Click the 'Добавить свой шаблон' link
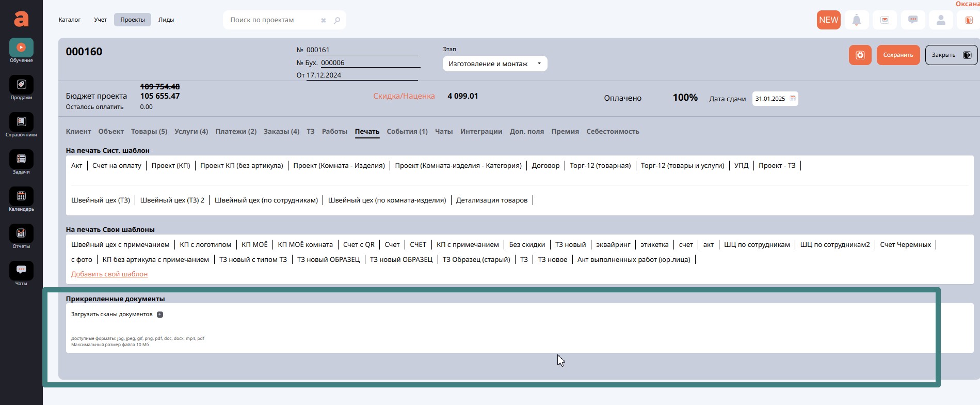The height and width of the screenshot is (405, 980). [x=109, y=274]
